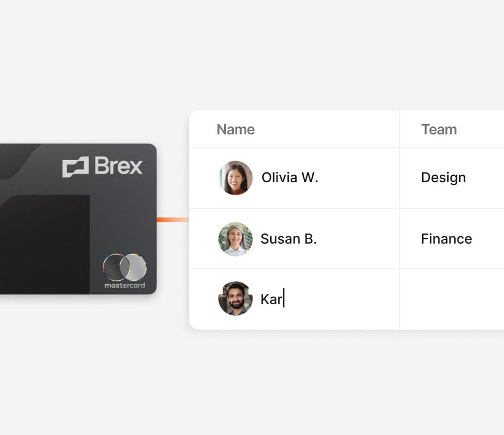Screen dimensions: 504x435
Task: Click the Brex wordmark text on the card
Action: 118,166
